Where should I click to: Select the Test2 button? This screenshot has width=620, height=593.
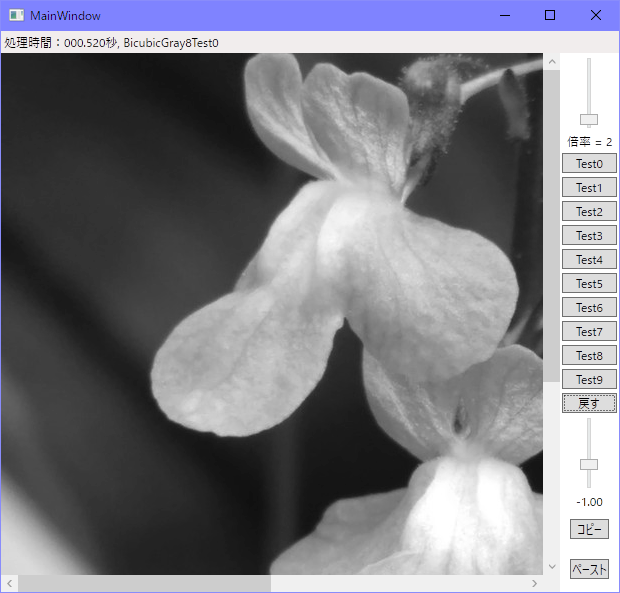click(x=589, y=212)
